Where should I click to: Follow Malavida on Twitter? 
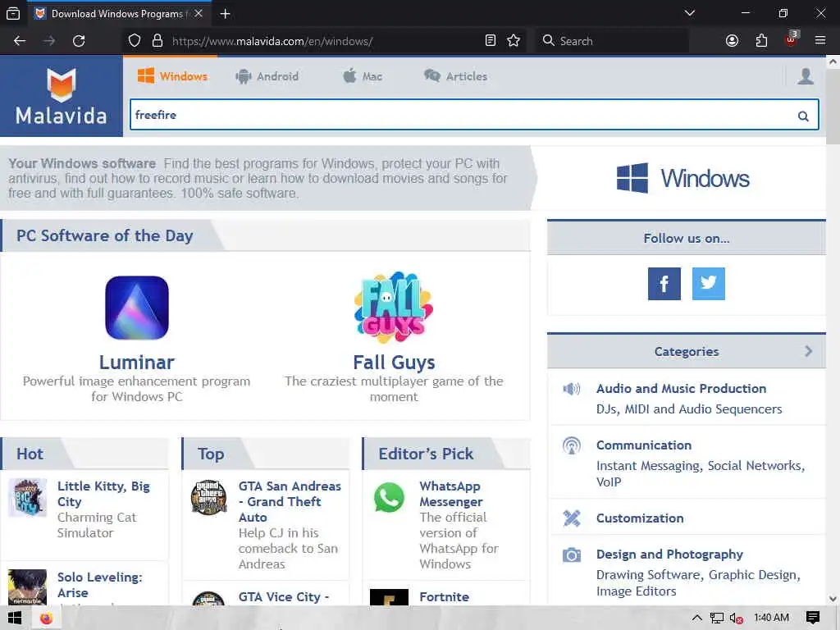click(708, 283)
